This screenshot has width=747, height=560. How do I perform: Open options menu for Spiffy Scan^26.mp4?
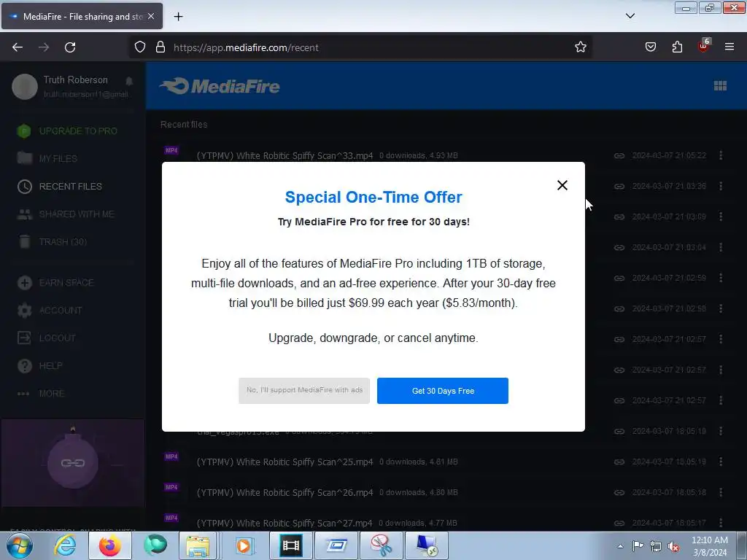(x=721, y=492)
